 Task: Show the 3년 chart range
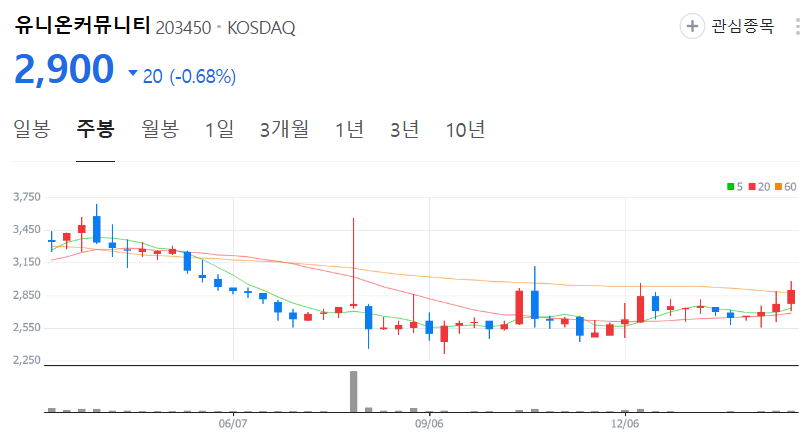coord(404,129)
